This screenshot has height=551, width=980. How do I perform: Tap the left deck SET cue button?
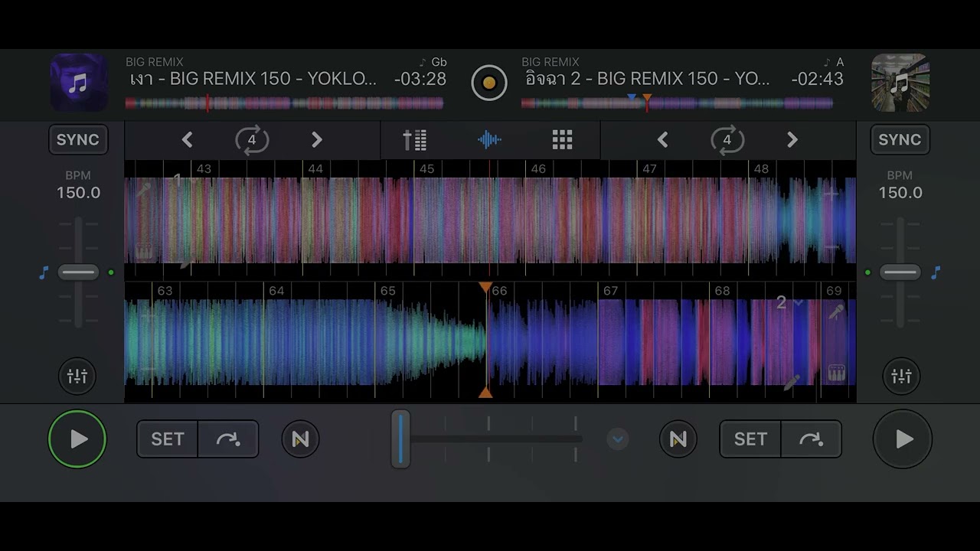168,439
